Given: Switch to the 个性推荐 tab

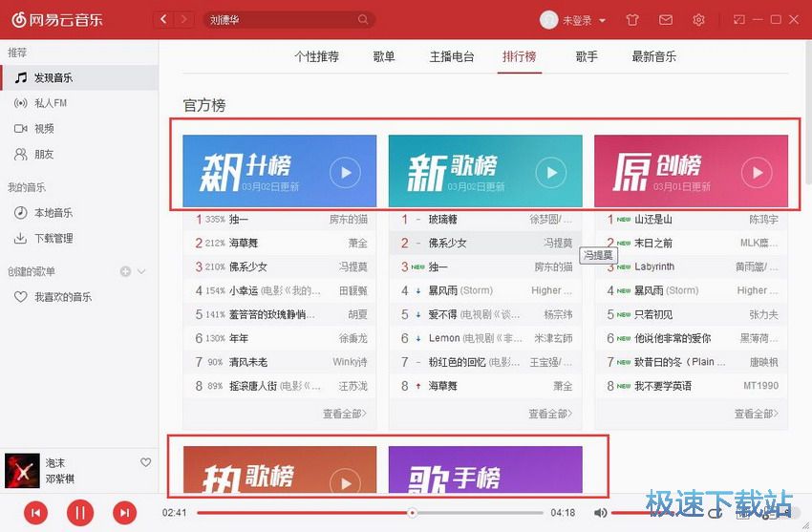Looking at the screenshot, I should coord(316,56).
